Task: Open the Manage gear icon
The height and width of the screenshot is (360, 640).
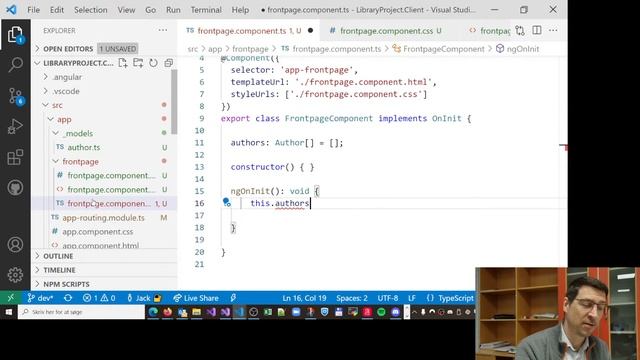Action: (x=15, y=275)
